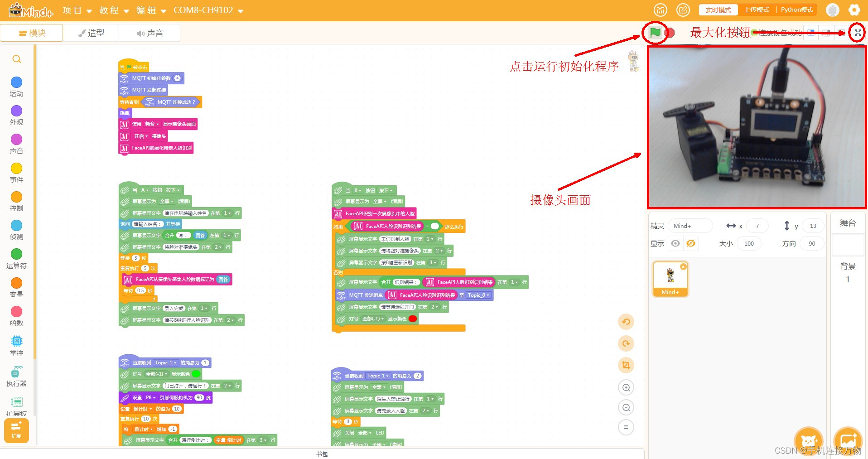Switch to 上传模式 mode
The width and height of the screenshot is (868, 459).
pyautogui.click(x=757, y=10)
